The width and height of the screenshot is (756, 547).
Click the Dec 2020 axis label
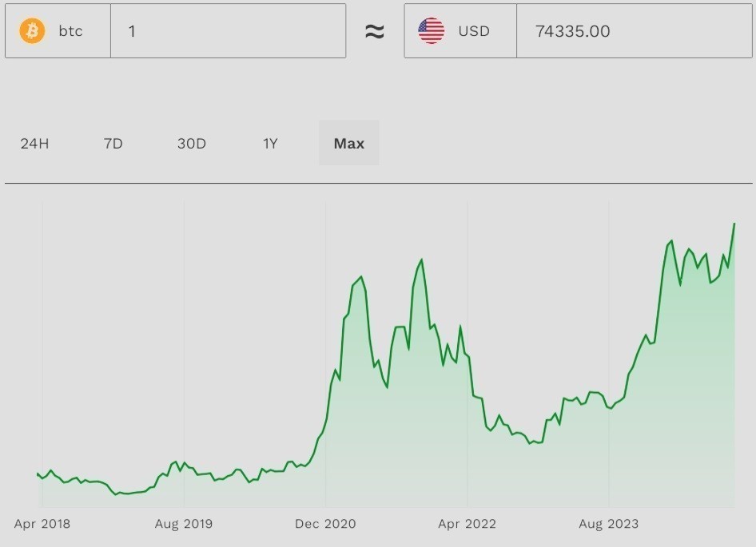tap(325, 524)
